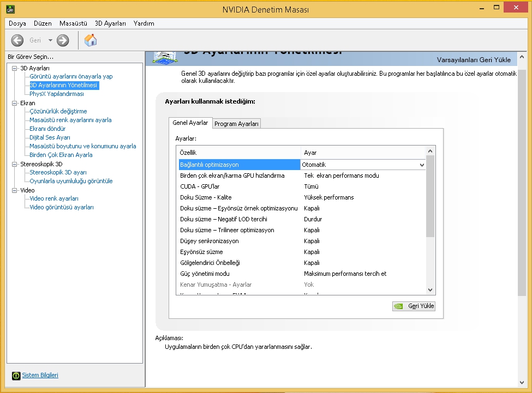Click the main panel scroll down arrow

[x=522, y=383]
